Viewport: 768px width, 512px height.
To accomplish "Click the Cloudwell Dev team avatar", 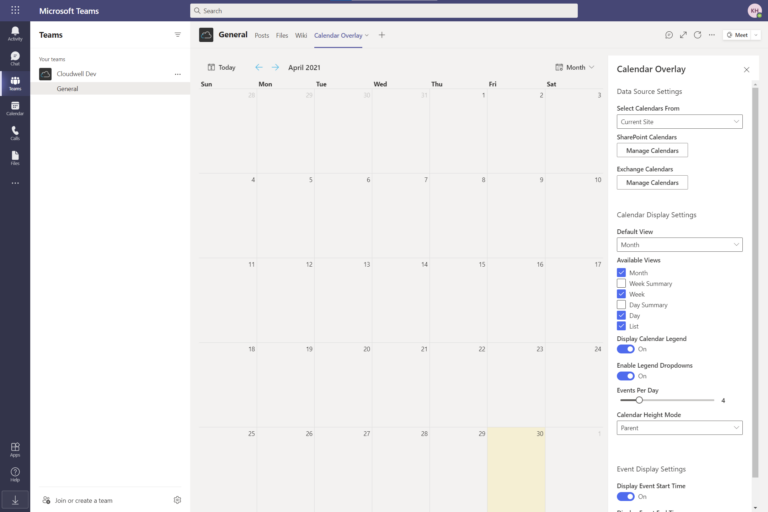I will pos(46,74).
